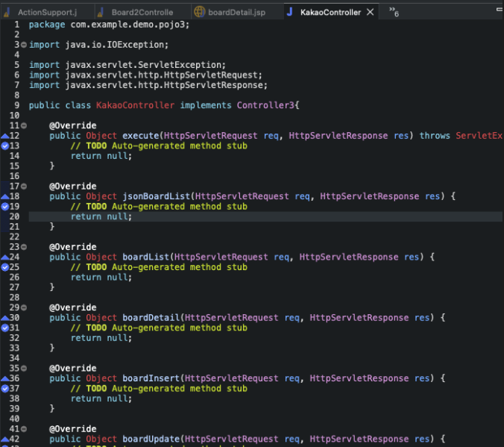Image resolution: width=504 pixels, height=447 pixels.
Task: Click the implements marker on line 24
Action: (x=4, y=257)
